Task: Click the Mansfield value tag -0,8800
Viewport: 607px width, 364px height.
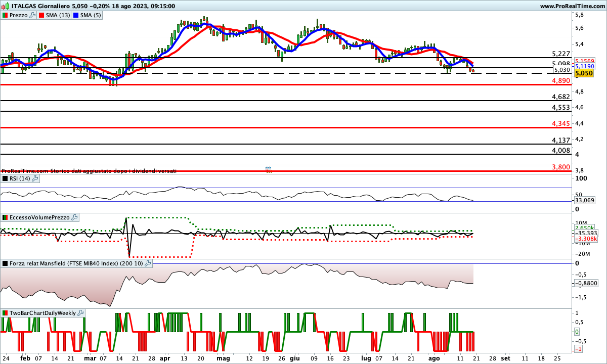Action: coord(587,283)
